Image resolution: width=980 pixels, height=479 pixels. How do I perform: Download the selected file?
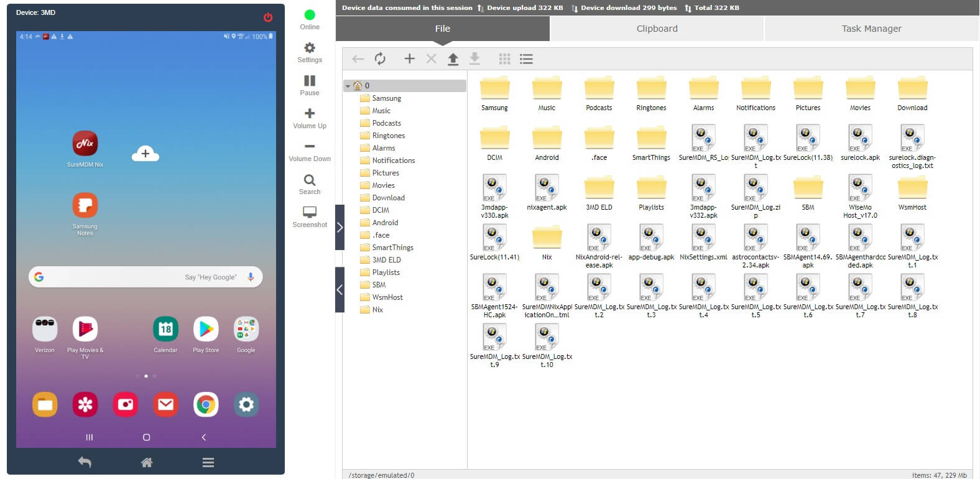(474, 59)
